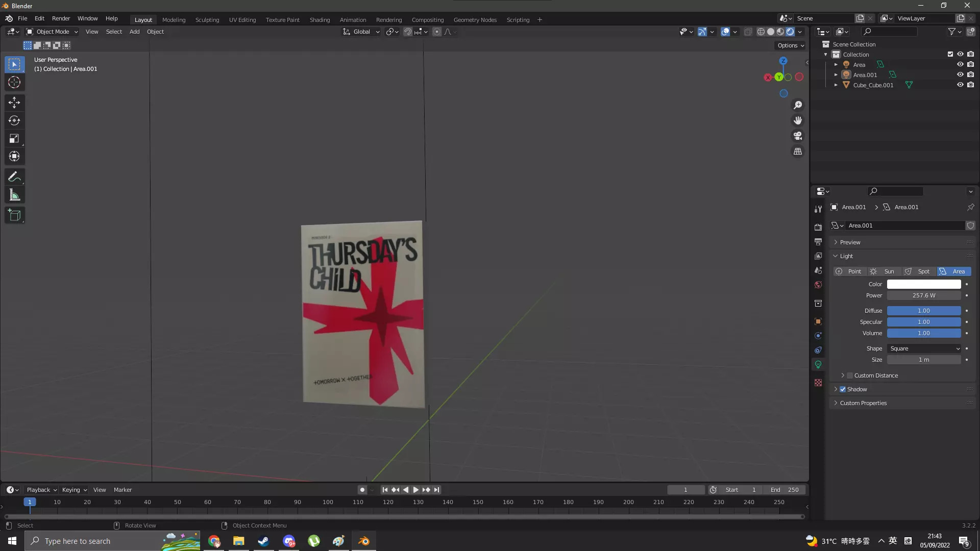Screen dimensions: 980x551
Task: Select the Measure tool
Action: coord(14,195)
